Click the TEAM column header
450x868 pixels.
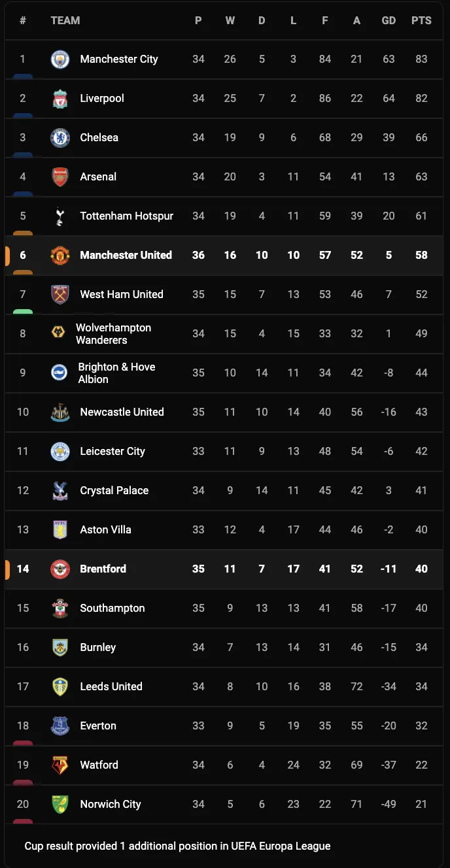(65, 21)
